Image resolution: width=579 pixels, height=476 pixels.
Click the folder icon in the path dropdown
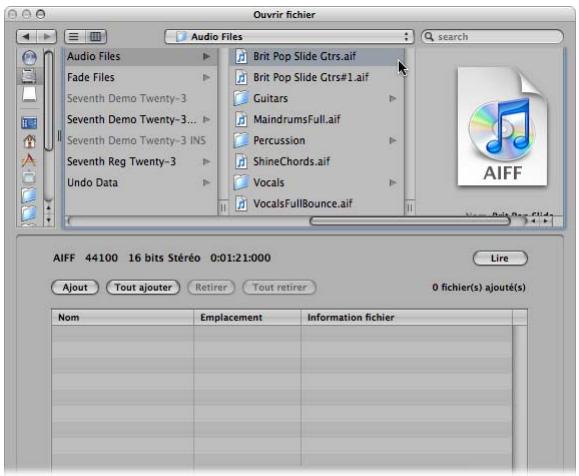coord(181,37)
